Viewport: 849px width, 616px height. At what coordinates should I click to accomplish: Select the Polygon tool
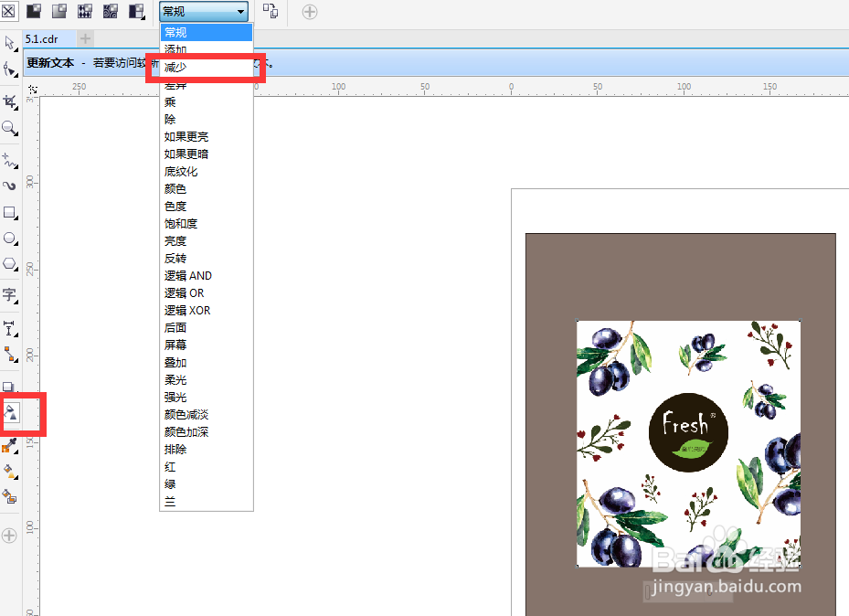(x=10, y=264)
